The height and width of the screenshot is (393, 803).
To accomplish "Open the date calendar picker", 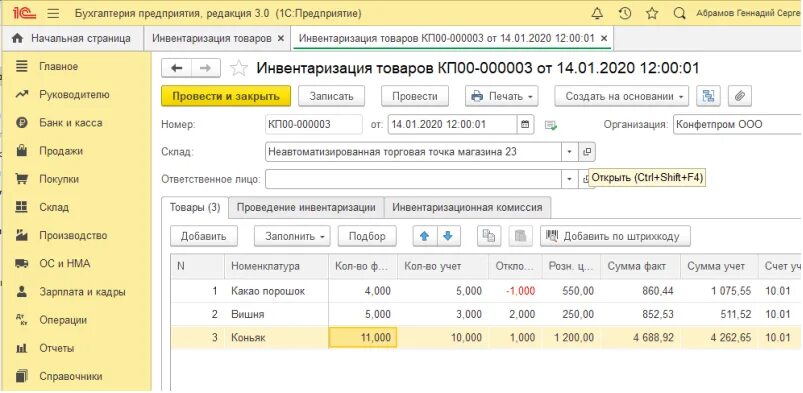I will coord(525,124).
